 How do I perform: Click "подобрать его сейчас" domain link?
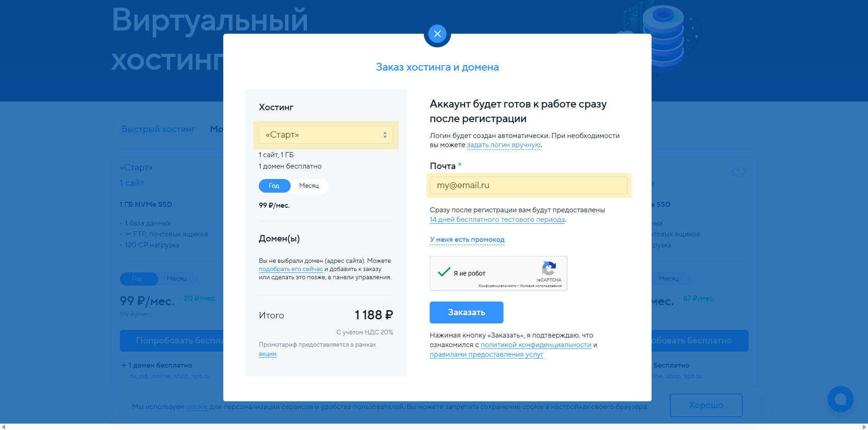click(x=290, y=269)
